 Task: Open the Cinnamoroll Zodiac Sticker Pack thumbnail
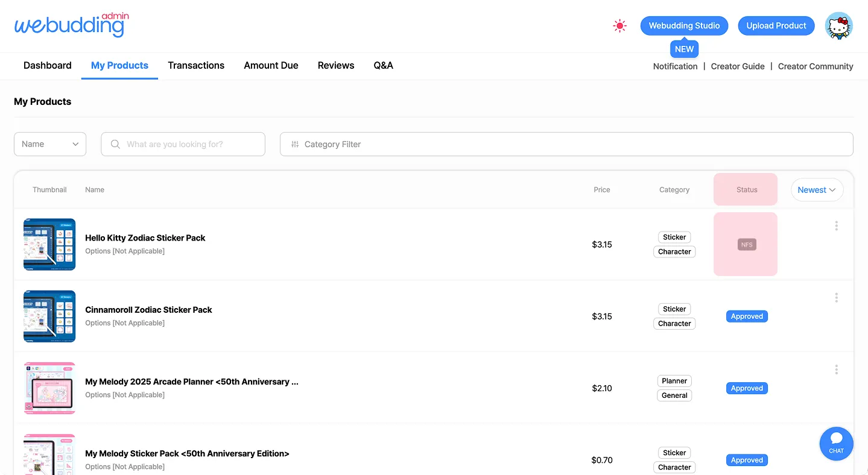coord(49,316)
